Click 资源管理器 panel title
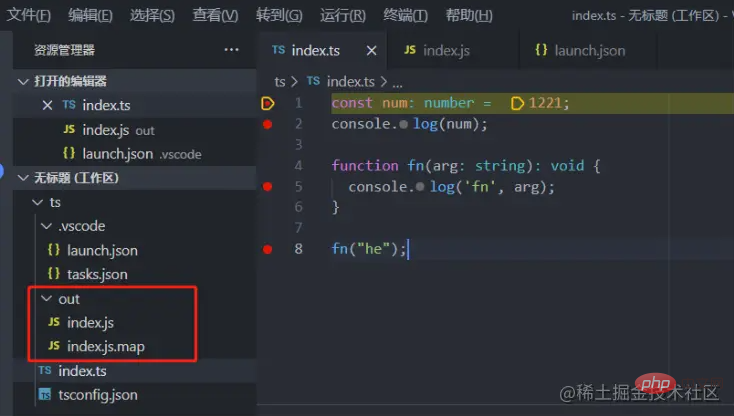Viewport: 734px width, 416px height. coord(64,50)
